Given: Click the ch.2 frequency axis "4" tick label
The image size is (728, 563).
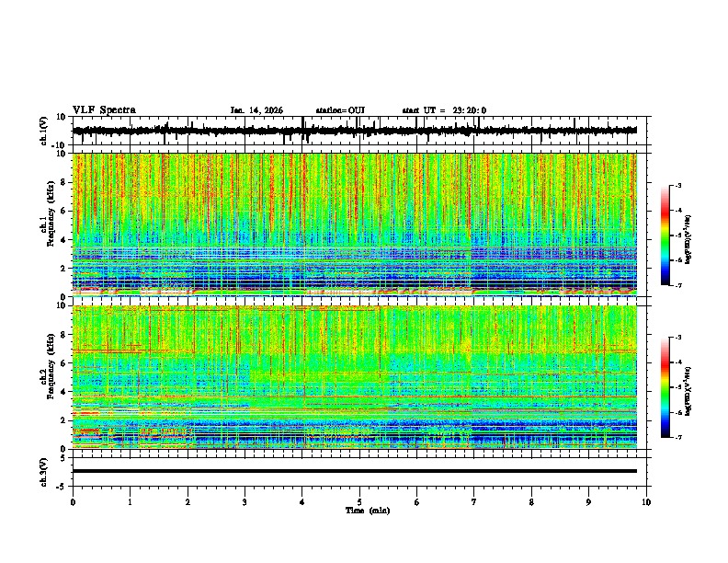Looking at the screenshot, I should (63, 392).
